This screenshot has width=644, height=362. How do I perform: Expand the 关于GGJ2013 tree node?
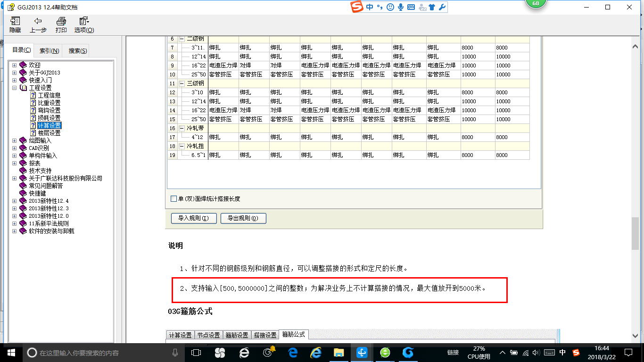click(x=14, y=73)
